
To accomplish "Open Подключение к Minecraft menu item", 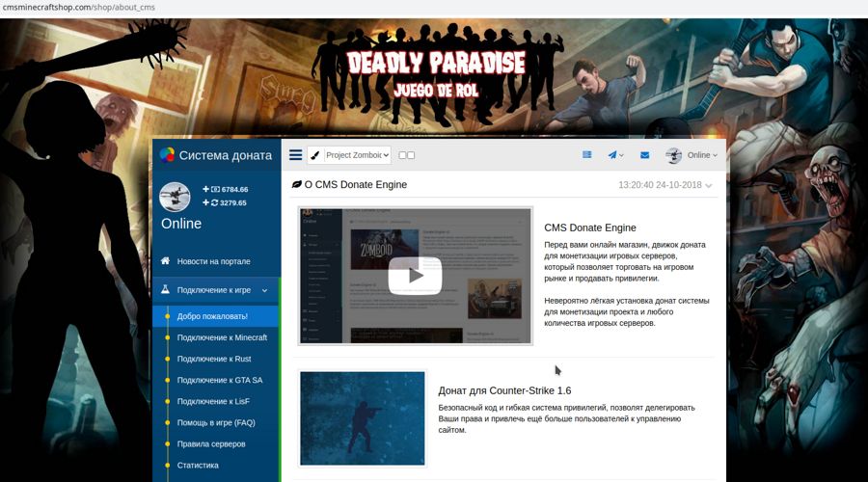I will click(x=222, y=337).
